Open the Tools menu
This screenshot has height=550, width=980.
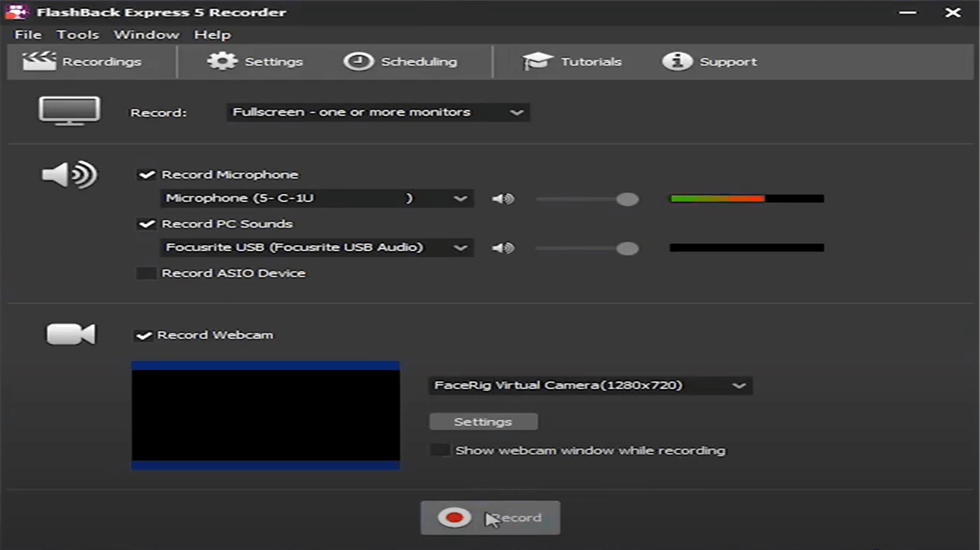point(78,34)
